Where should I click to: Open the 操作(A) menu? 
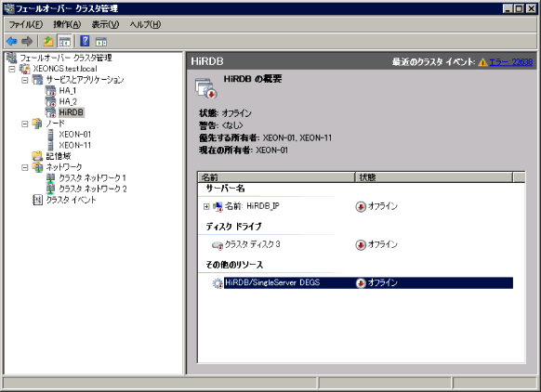pos(67,24)
